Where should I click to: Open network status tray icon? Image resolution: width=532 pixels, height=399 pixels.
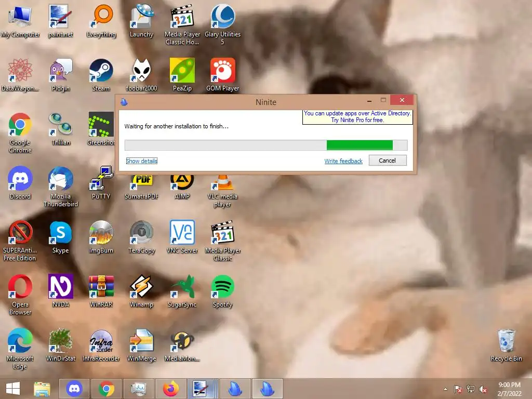pyautogui.click(x=471, y=389)
